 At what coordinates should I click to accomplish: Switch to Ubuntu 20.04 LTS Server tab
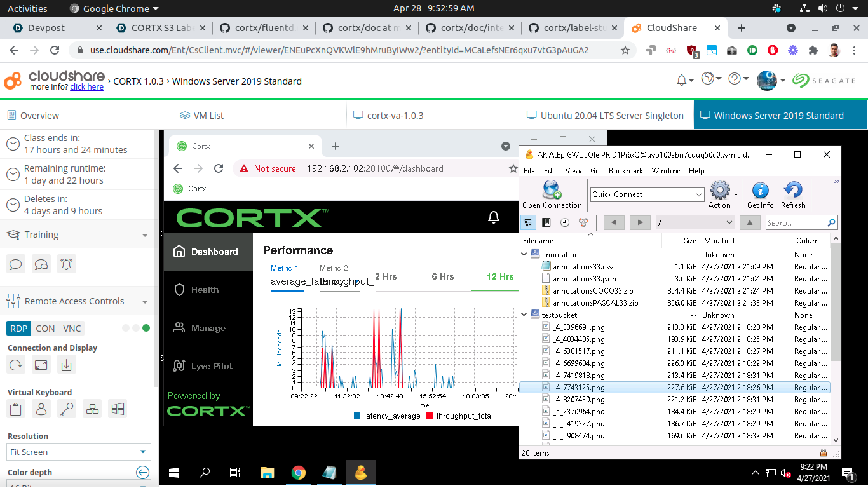pos(607,115)
